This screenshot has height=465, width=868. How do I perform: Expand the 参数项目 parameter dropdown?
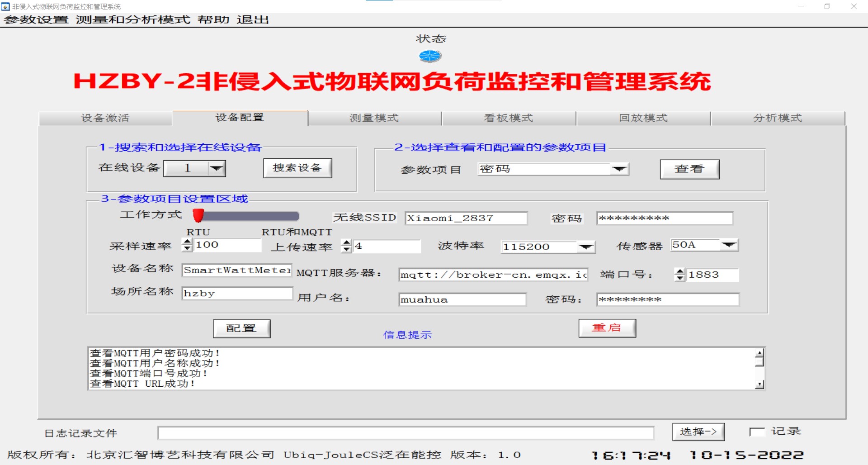[x=619, y=169]
